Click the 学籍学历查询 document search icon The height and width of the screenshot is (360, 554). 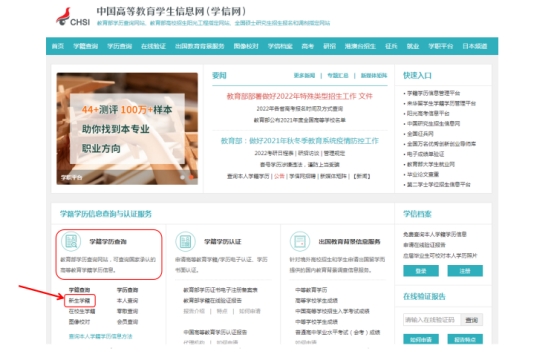point(71,241)
